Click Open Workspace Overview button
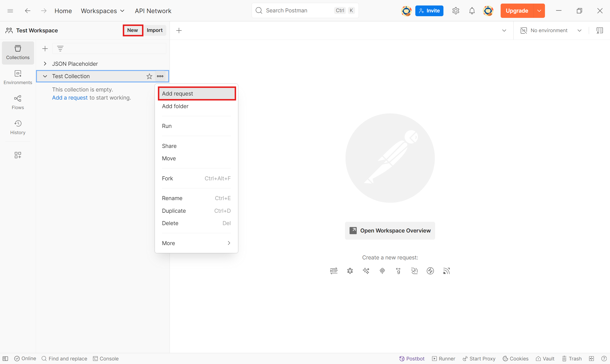This screenshot has height=364, width=610. pyautogui.click(x=390, y=231)
